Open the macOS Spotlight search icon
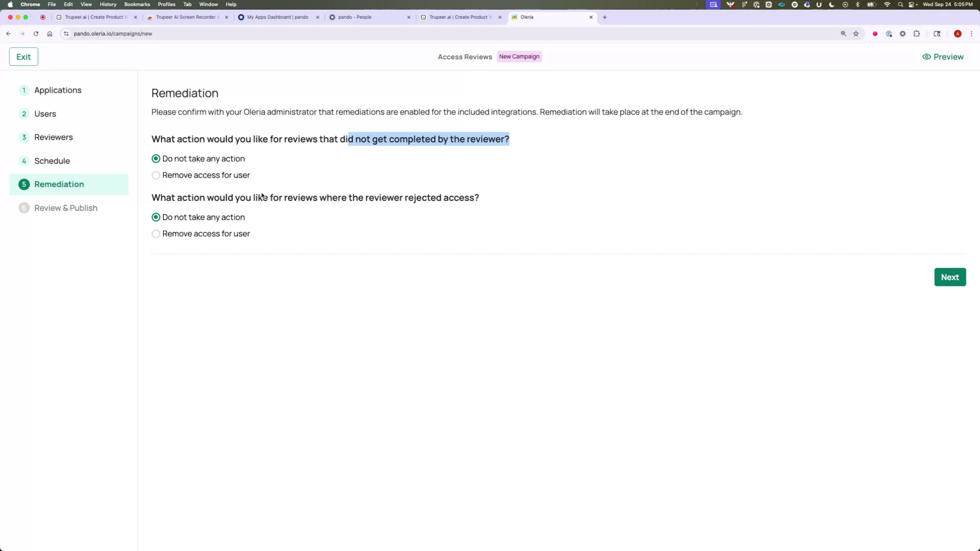Image resolution: width=980 pixels, height=551 pixels. (900, 4)
